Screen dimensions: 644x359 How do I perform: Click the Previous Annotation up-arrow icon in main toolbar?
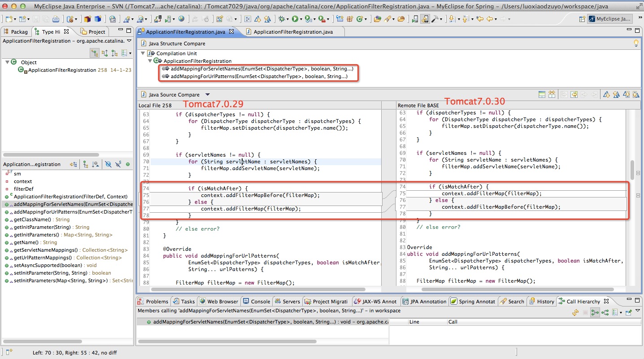[466, 19]
